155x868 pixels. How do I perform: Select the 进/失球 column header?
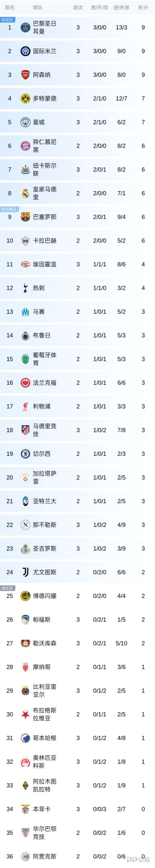tap(121, 7)
